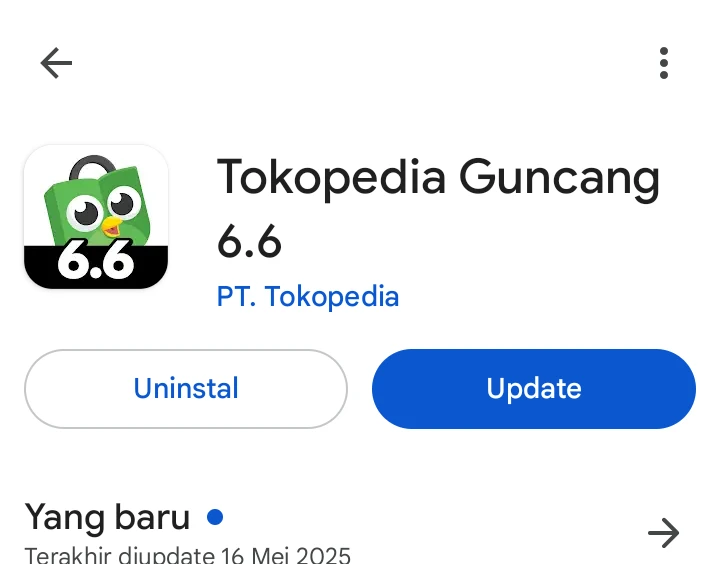Tap the word Guncang in the title
This screenshot has height=564, width=720.
[560, 179]
